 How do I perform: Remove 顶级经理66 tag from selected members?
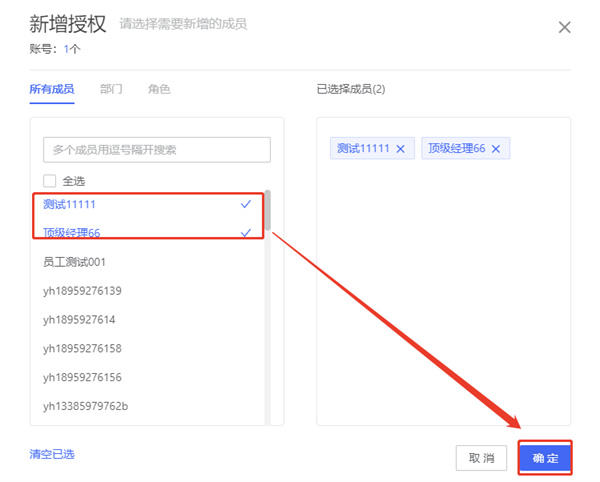tap(496, 149)
